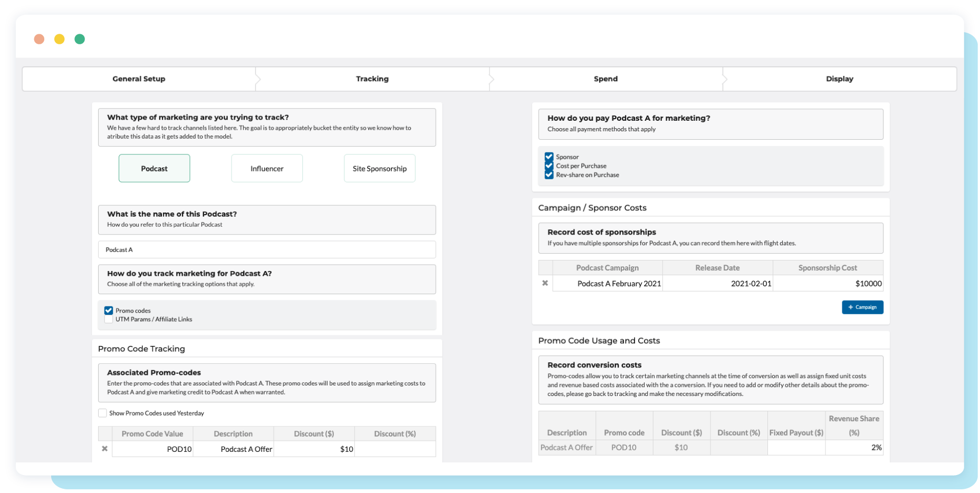Click the Revenue Share (%) column header
Viewport: 980px width, 493px height.
[854, 426]
